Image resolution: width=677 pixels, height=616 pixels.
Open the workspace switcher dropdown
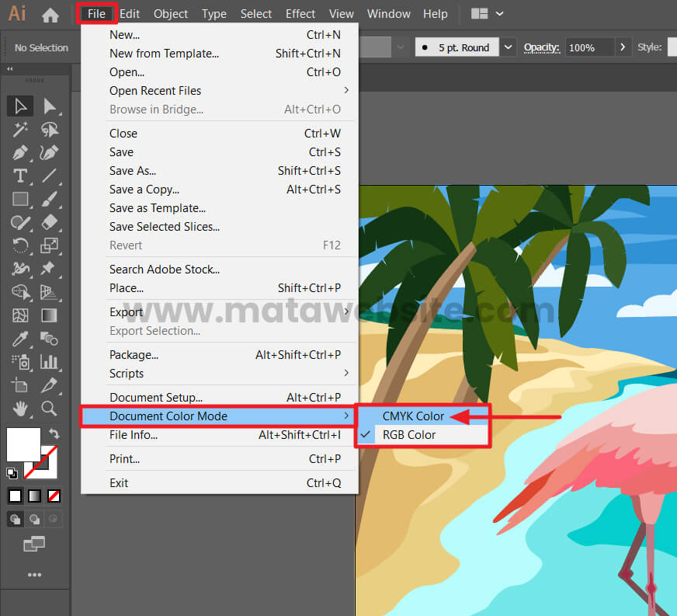[x=499, y=14]
